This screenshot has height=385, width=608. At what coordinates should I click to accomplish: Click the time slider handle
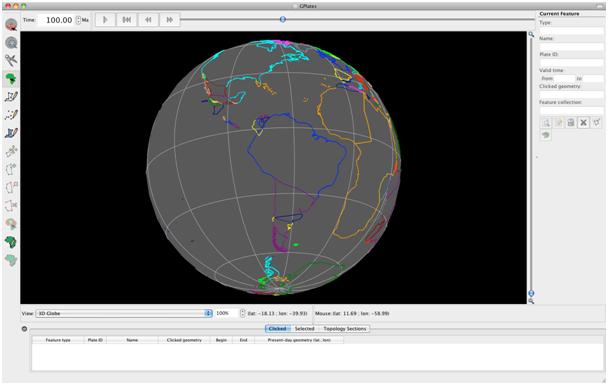(283, 19)
